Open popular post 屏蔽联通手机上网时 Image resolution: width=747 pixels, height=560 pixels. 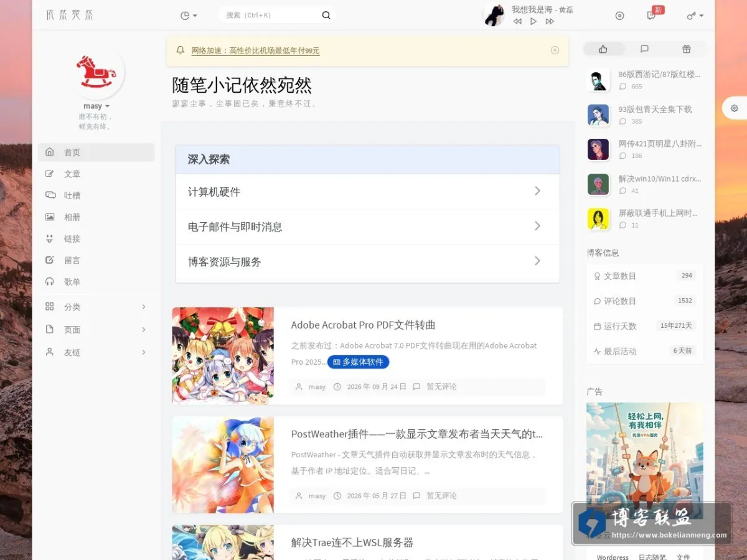click(x=658, y=213)
